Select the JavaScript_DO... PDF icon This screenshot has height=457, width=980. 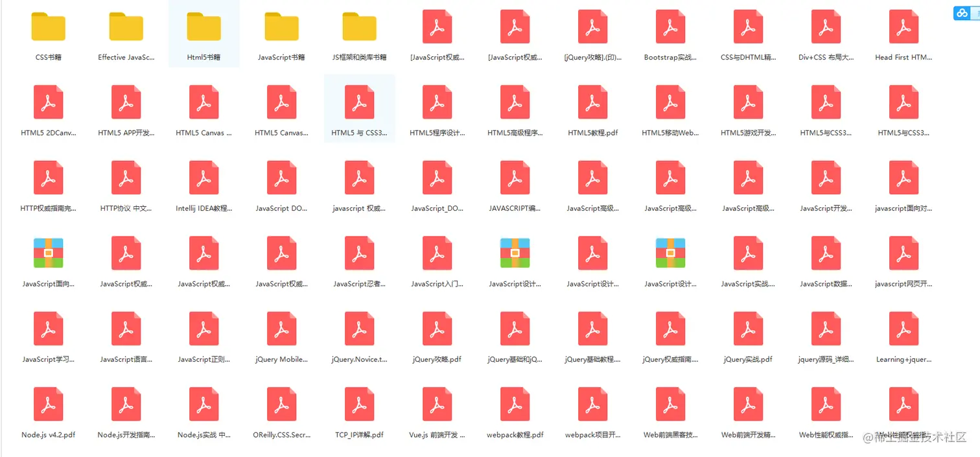tap(437, 178)
